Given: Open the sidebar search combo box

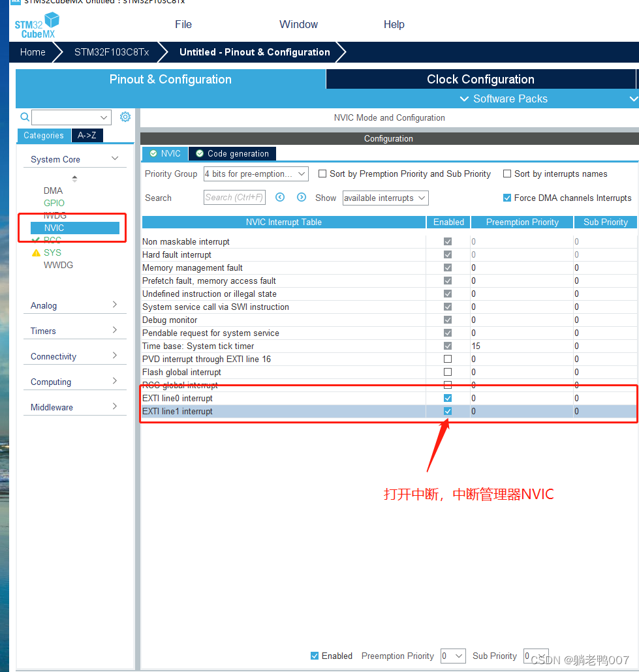Looking at the screenshot, I should (72, 117).
